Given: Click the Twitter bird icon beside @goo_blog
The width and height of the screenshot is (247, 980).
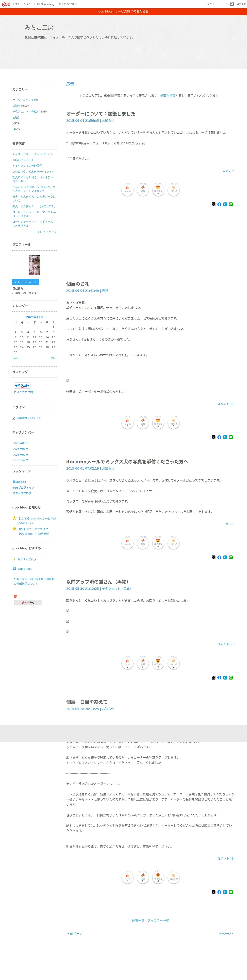Looking at the screenshot, I should (14, 568).
